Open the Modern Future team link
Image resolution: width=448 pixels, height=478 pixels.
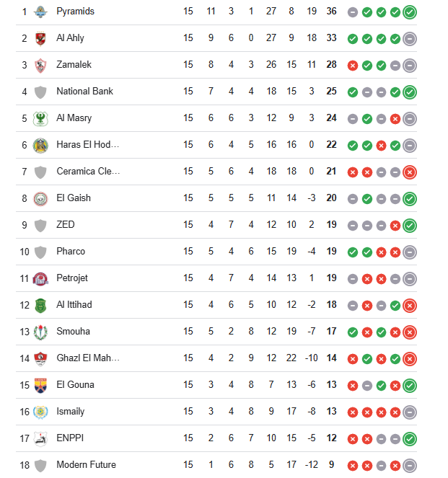86,465
